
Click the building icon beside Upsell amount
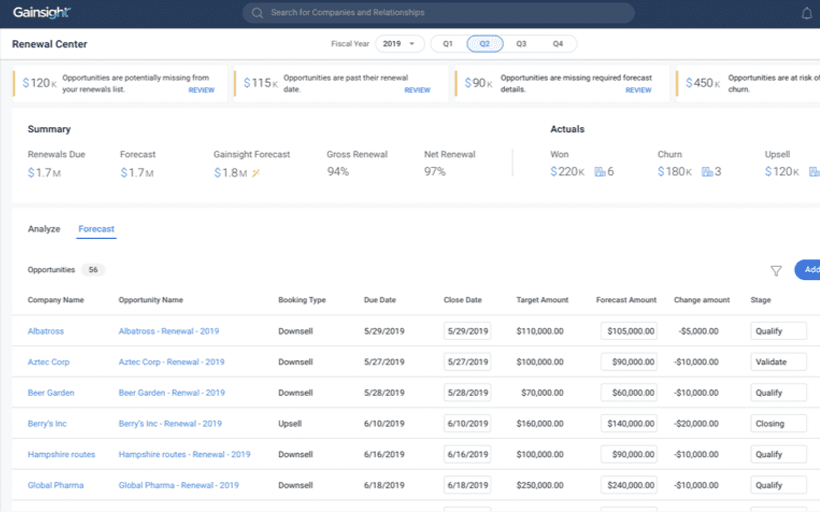pyautogui.click(x=814, y=172)
